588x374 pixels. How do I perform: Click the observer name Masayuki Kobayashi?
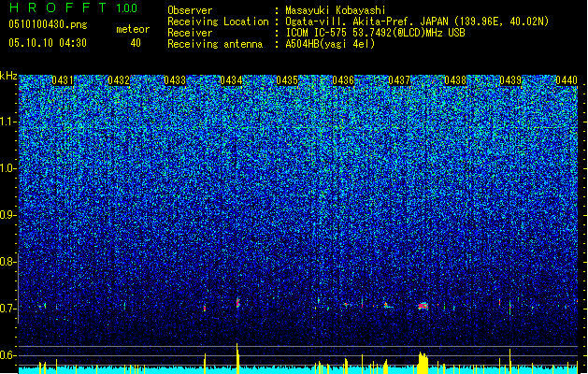(x=336, y=10)
